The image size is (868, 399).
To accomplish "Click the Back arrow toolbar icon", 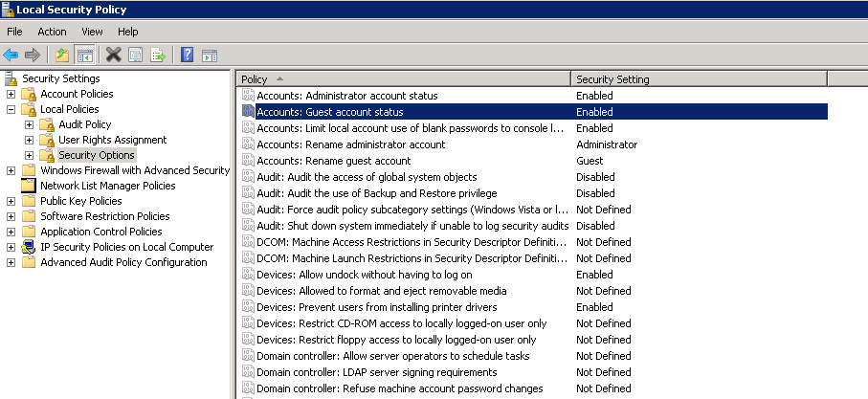I will point(11,55).
